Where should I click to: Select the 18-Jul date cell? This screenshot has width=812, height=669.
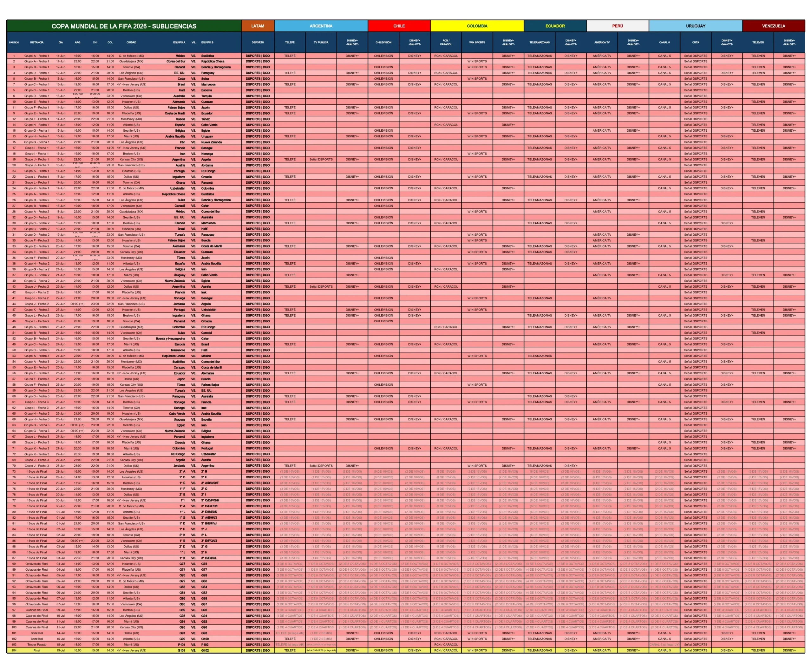tap(61, 644)
